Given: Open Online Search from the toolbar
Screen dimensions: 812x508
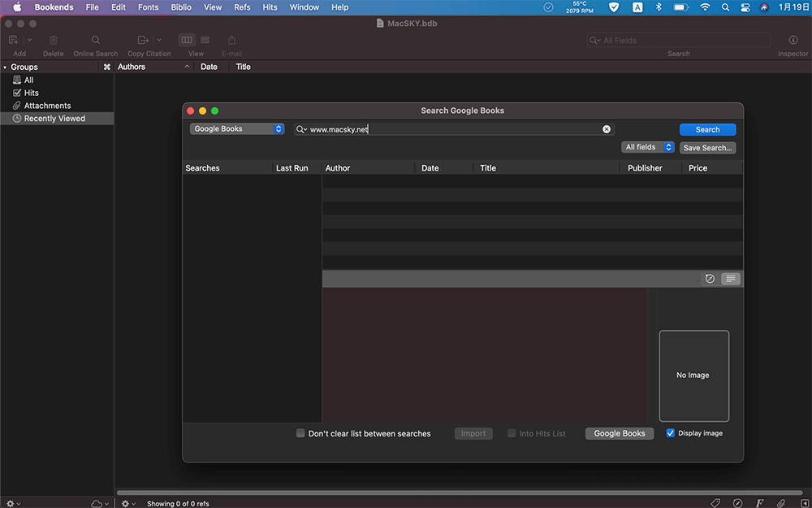Looking at the screenshot, I should coord(96,40).
